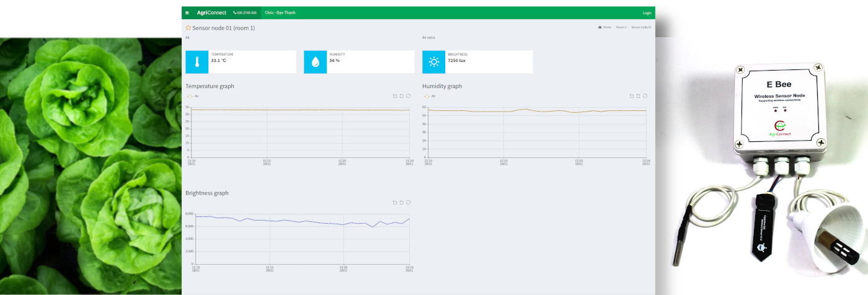Activate zoom reset tool on the Brightness graph

pos(402,203)
